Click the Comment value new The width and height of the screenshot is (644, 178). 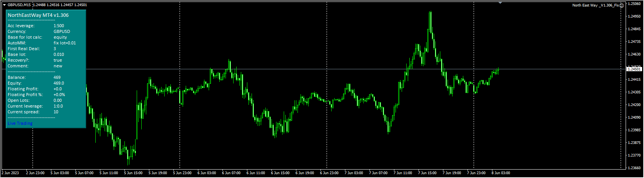(58, 66)
